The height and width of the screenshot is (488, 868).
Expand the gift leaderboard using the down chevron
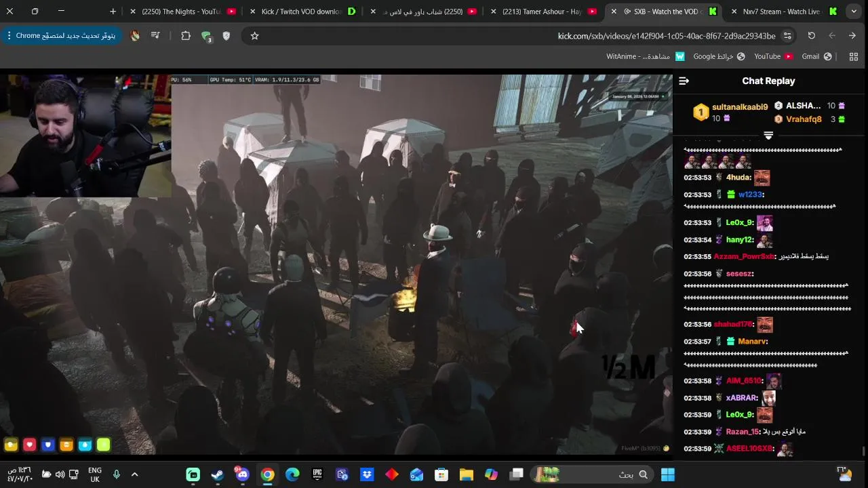pyautogui.click(x=768, y=136)
